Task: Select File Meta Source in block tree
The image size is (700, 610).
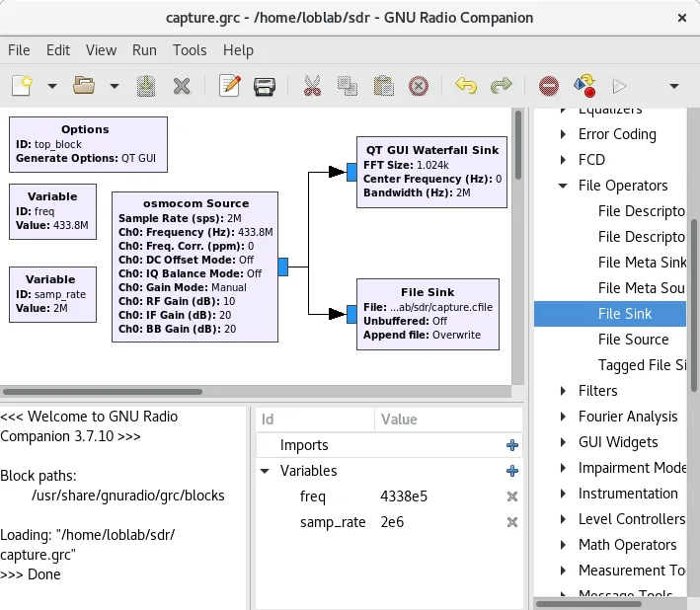Action: 610,288
